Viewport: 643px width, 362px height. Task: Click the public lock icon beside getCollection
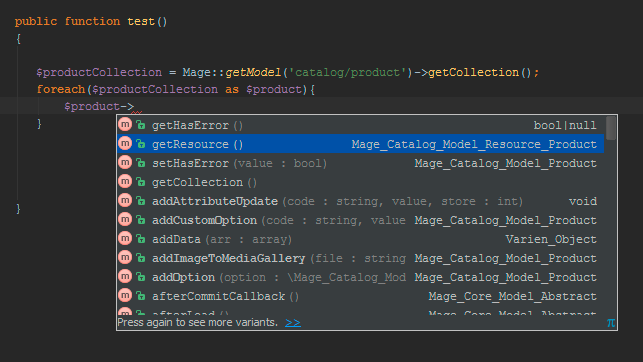pos(141,182)
